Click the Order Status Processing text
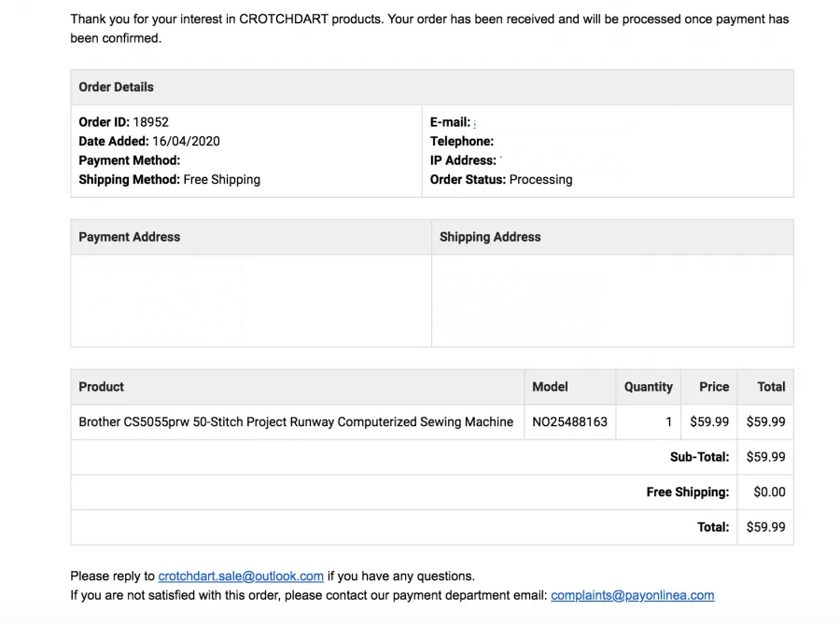Screen dimensions: 840x624 click(501, 180)
